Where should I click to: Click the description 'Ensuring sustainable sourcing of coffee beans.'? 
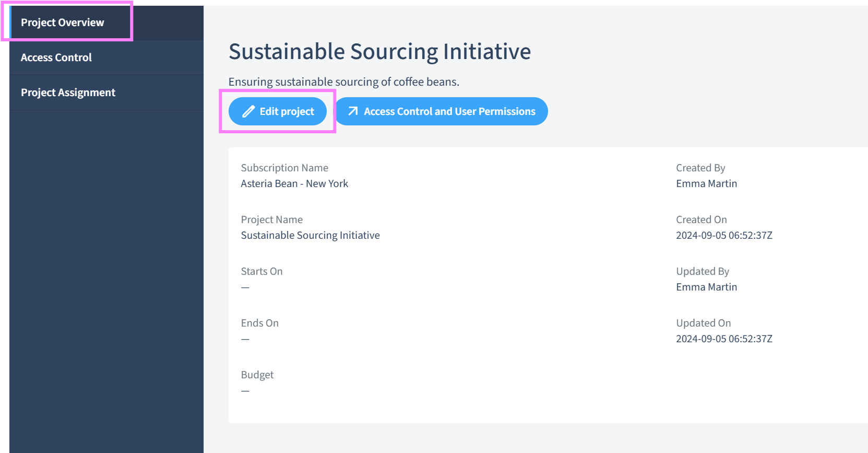(344, 82)
